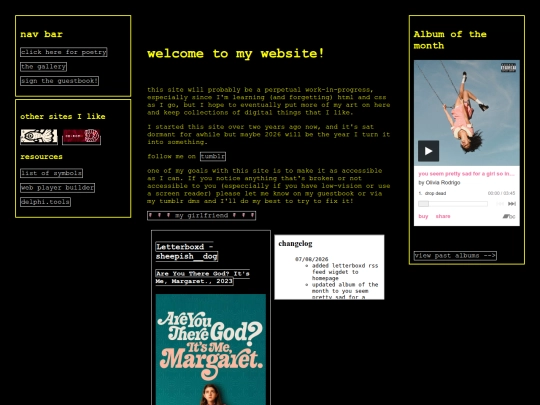The width and height of the screenshot is (540, 405).
Task: Open 'web player builder' link
Action: tap(58, 188)
